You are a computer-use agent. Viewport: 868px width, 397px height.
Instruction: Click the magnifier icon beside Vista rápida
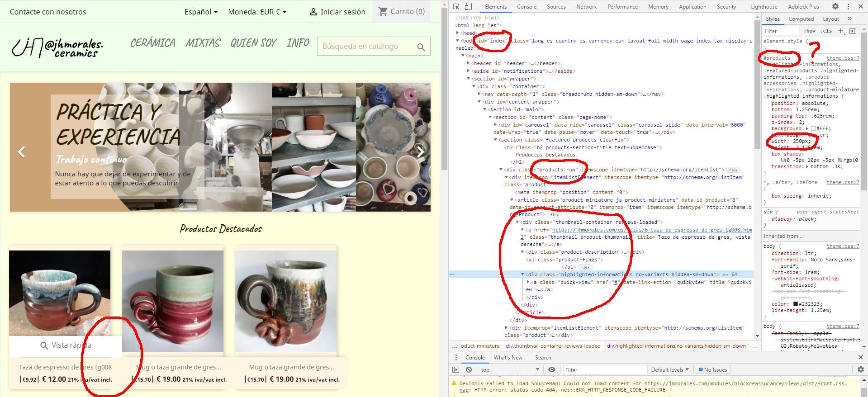coord(44,346)
